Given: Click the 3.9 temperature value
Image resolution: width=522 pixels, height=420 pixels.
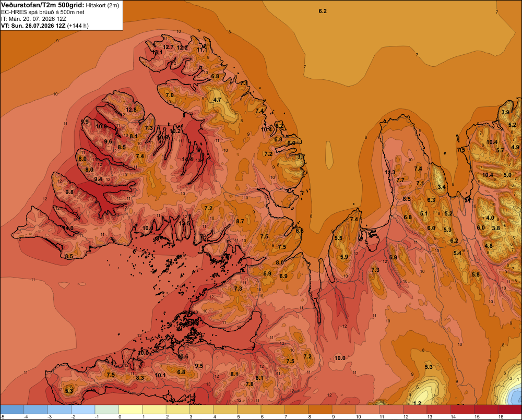Looking at the screenshot, I should [x=505, y=112].
